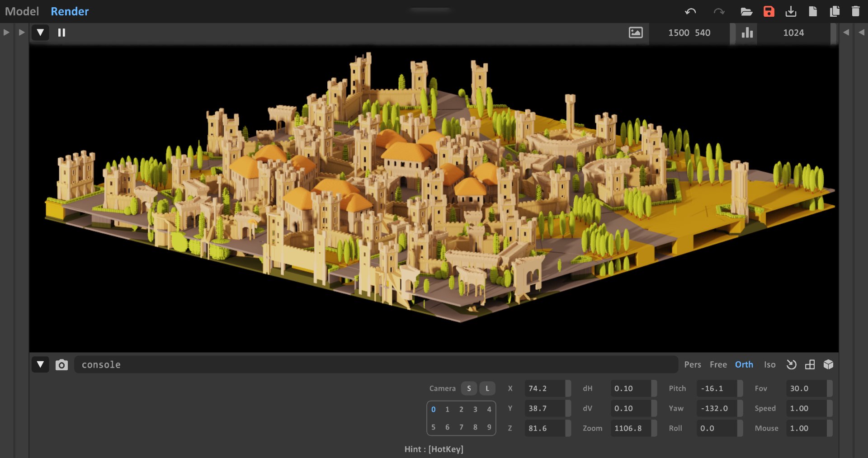
Task: Pause rendering with the pause button
Action: [x=61, y=33]
